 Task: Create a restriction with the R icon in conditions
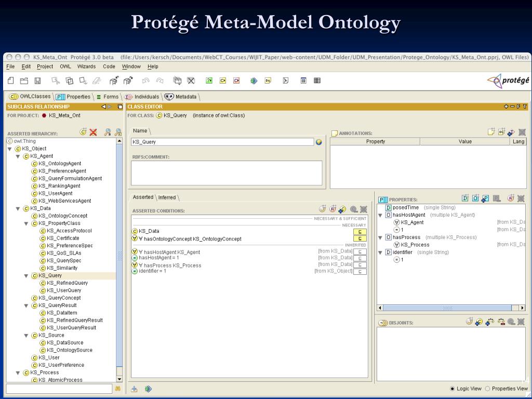333,209
